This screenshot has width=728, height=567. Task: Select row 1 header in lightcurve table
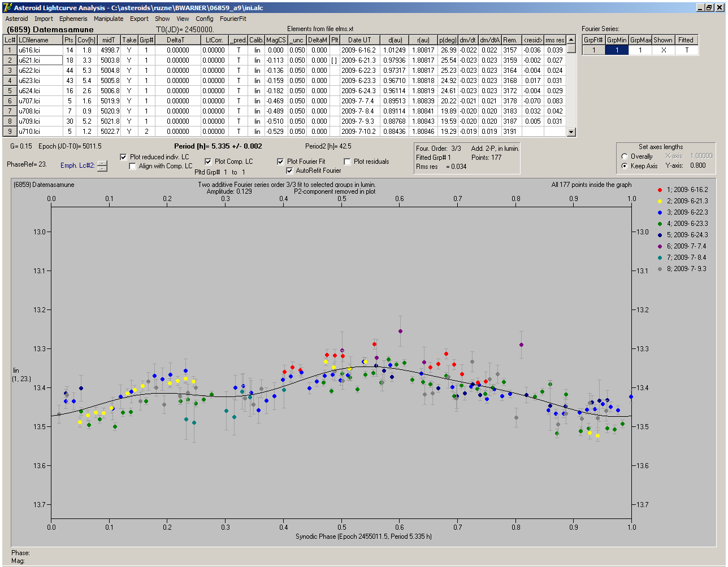[10, 50]
